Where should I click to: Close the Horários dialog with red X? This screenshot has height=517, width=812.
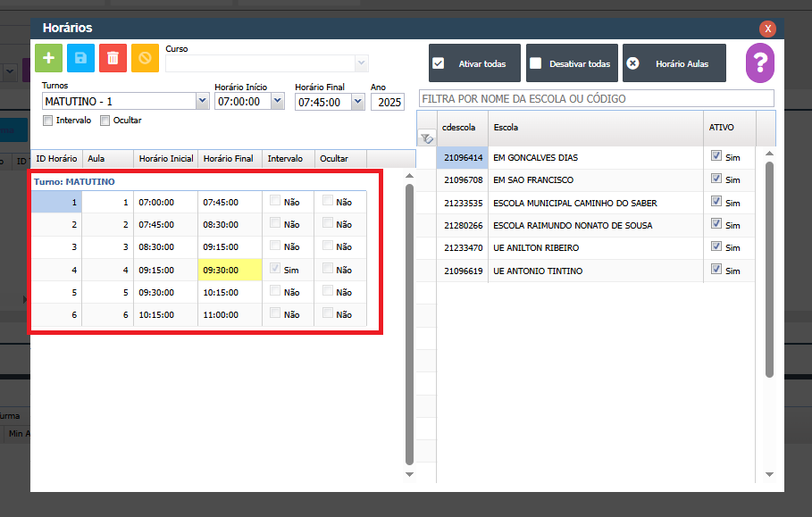(x=767, y=29)
